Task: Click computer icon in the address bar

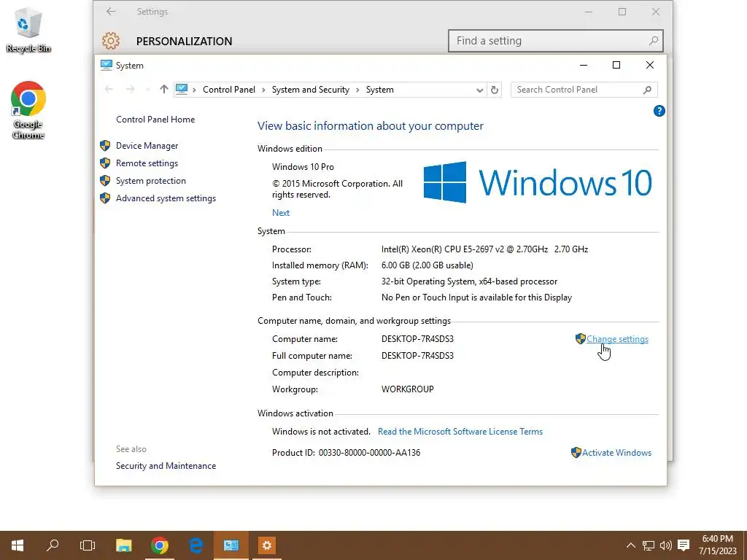Action: 182,89
